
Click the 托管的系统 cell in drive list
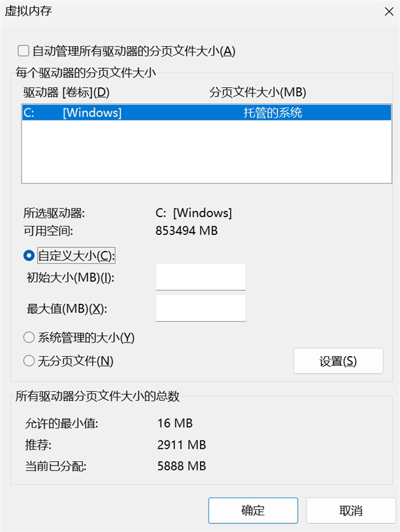point(273,113)
